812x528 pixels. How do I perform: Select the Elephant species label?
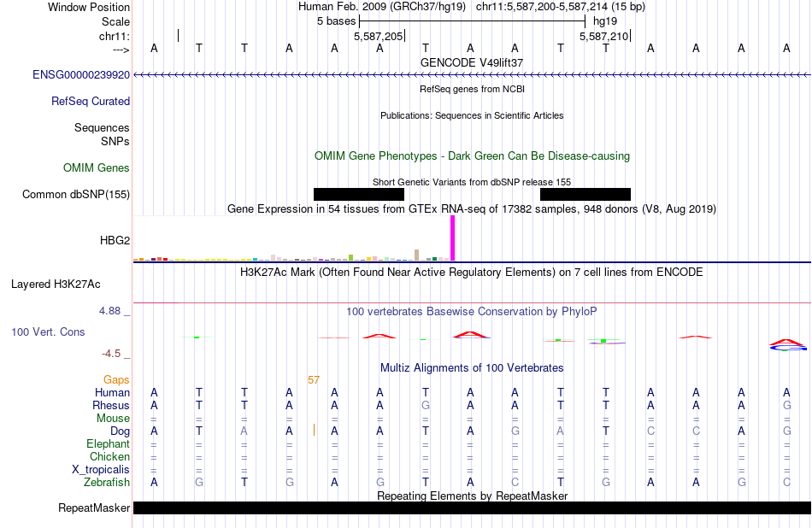pyautogui.click(x=109, y=443)
